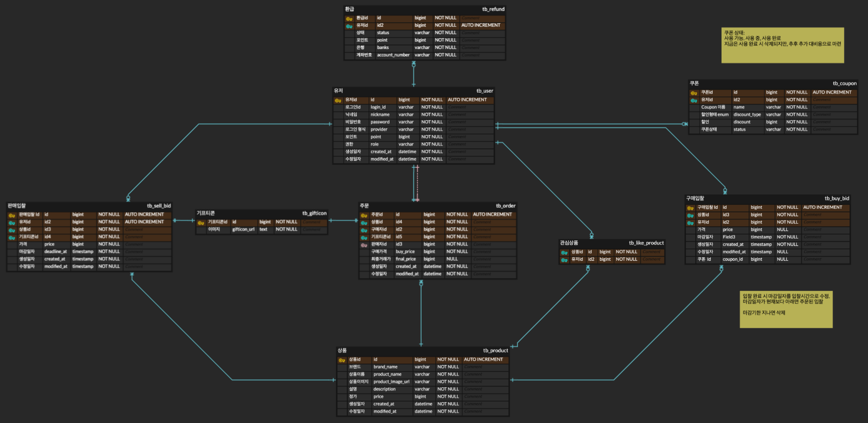Click the Field3 column in tb_buy_bid
Image resolution: width=868 pixels, height=423 pixels.
pos(729,237)
